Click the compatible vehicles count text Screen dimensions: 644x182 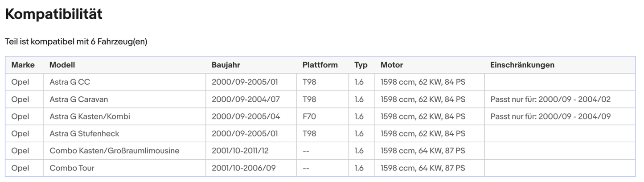(x=76, y=42)
